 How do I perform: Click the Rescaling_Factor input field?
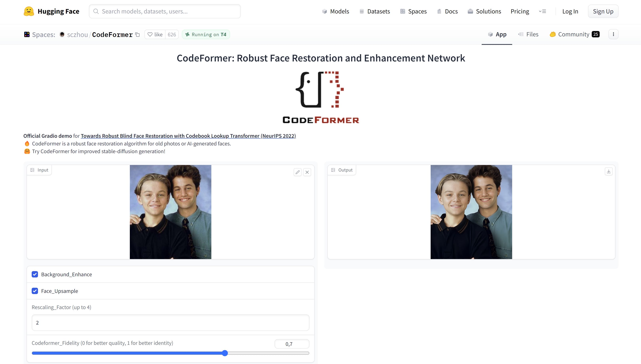coord(170,323)
